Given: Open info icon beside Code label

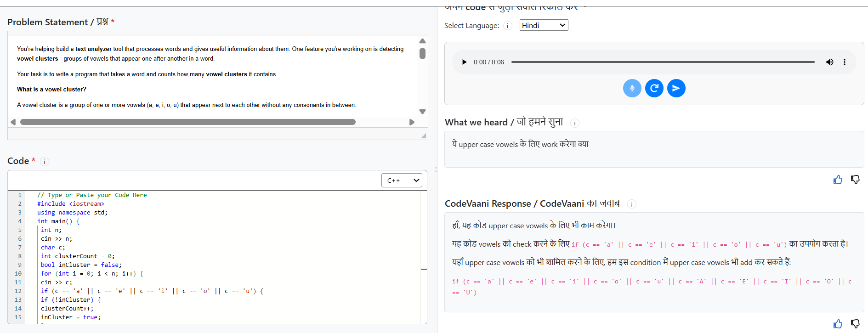Looking at the screenshot, I should click(45, 162).
